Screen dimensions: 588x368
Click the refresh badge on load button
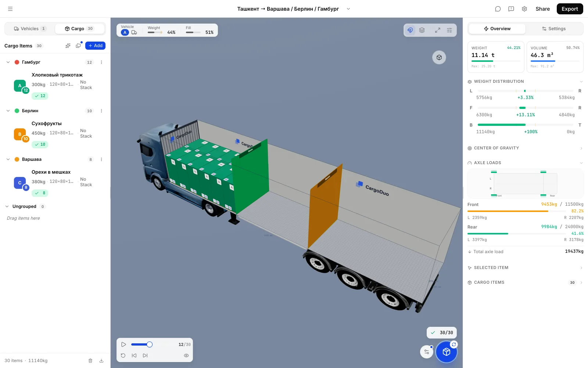(x=454, y=344)
